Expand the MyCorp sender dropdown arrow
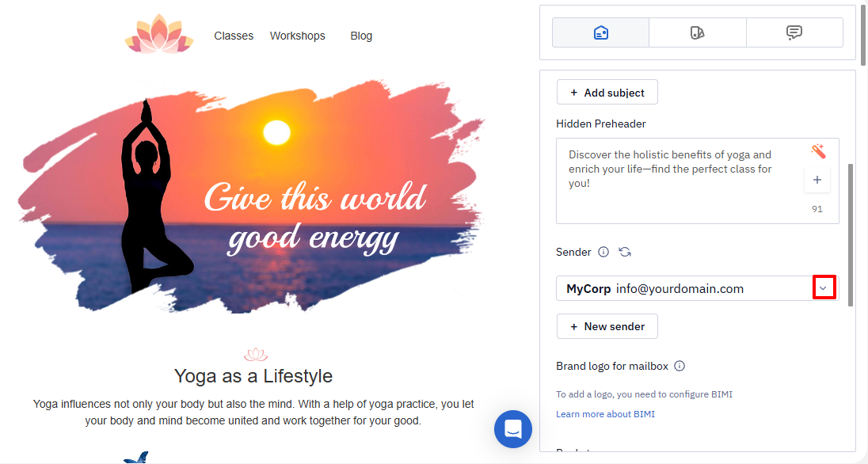 click(x=823, y=288)
